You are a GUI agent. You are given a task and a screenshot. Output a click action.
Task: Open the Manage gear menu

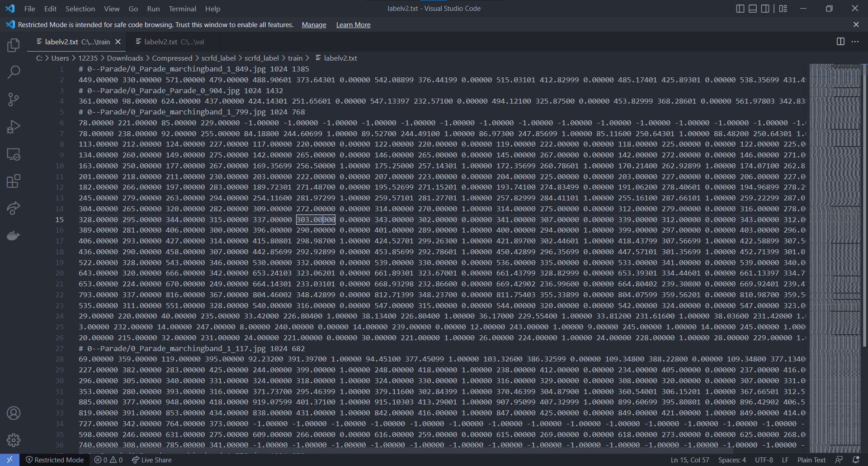pos(14,440)
